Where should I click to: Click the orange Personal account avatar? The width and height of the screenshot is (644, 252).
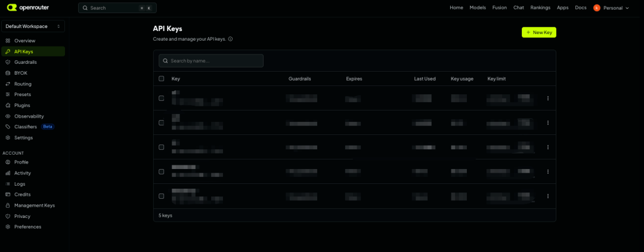[597, 8]
